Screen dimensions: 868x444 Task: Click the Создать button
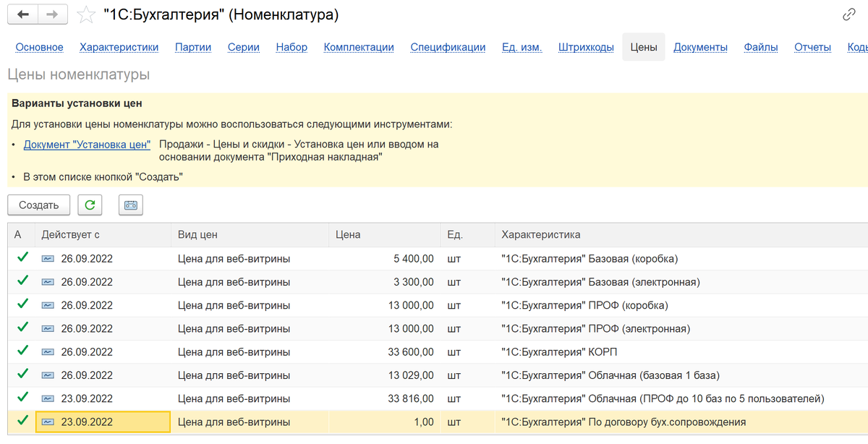click(38, 205)
